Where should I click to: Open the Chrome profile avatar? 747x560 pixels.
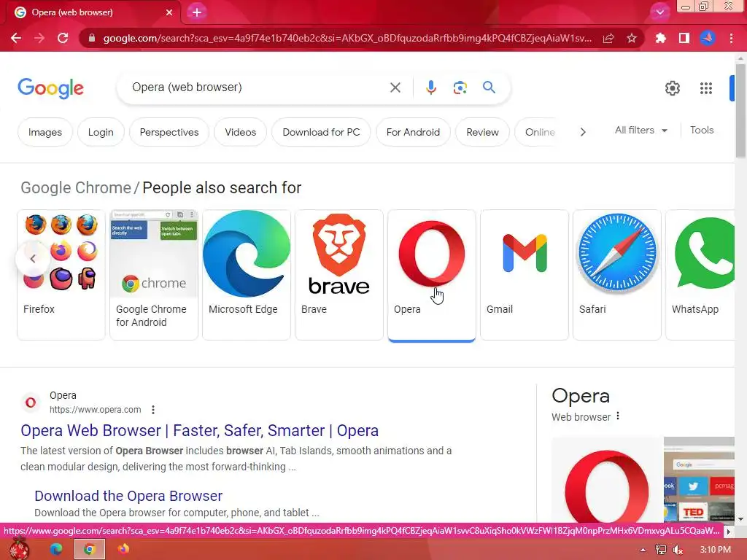[x=708, y=38]
